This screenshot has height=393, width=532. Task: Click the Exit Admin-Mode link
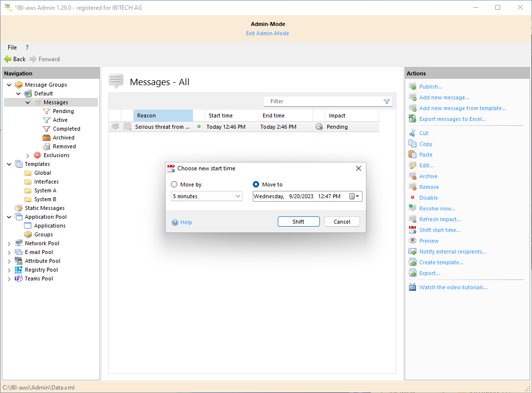pyautogui.click(x=267, y=33)
